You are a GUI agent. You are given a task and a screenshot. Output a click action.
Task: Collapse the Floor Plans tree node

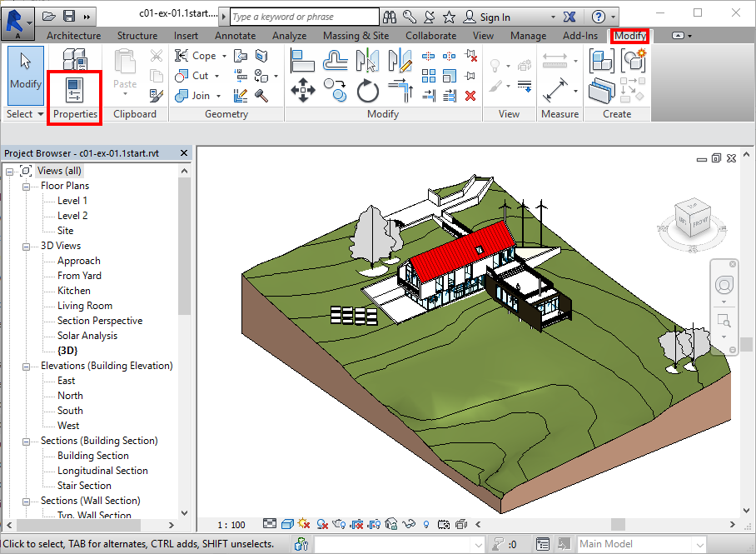(27, 186)
